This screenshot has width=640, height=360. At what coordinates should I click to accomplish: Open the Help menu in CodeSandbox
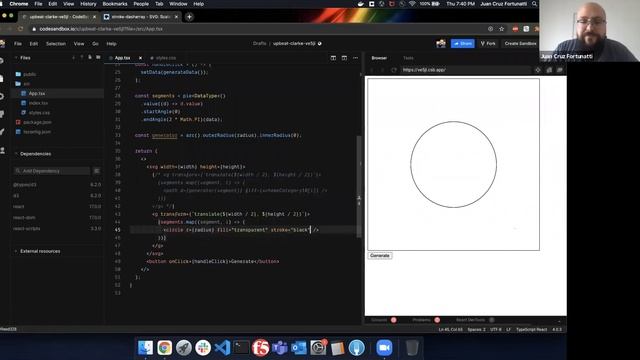pyautogui.click(x=111, y=44)
